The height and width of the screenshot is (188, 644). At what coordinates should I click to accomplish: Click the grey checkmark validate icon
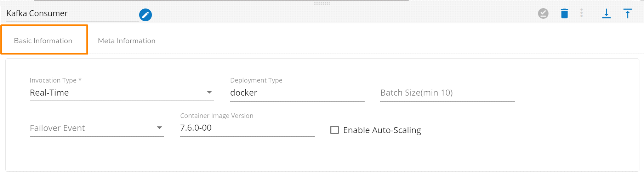pyautogui.click(x=543, y=13)
